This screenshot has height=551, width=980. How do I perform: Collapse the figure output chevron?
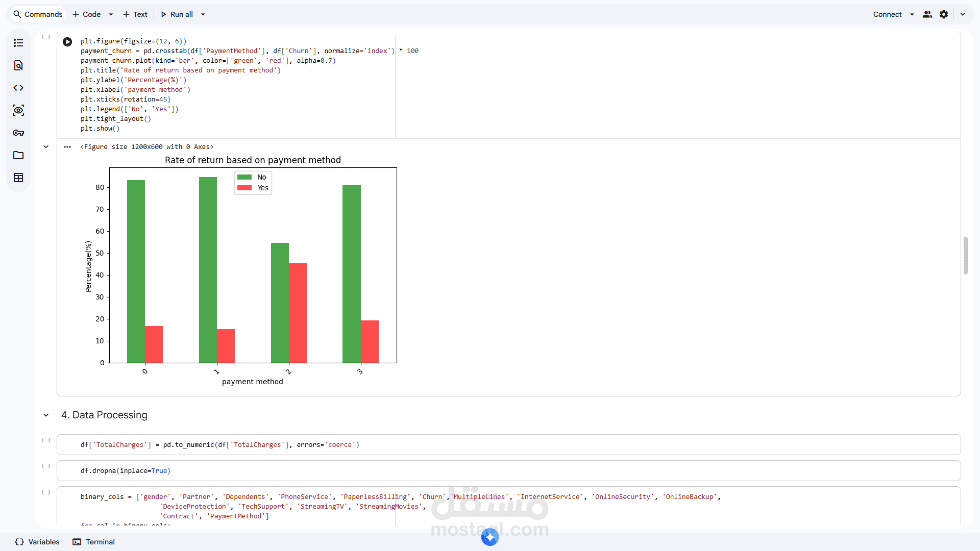[x=46, y=147]
